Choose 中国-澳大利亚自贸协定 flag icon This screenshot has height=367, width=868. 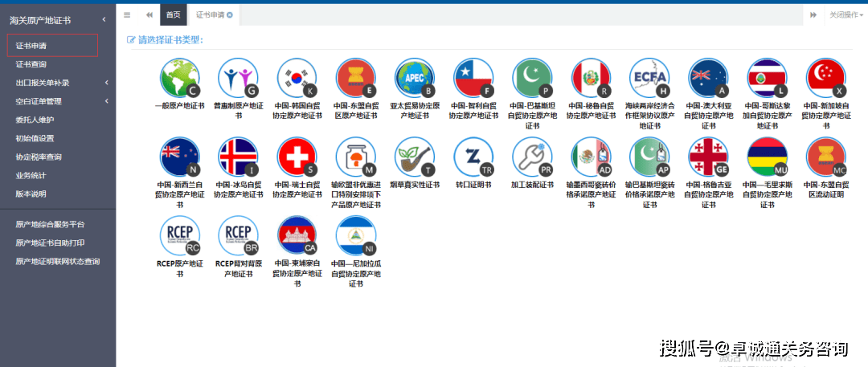[x=708, y=78]
